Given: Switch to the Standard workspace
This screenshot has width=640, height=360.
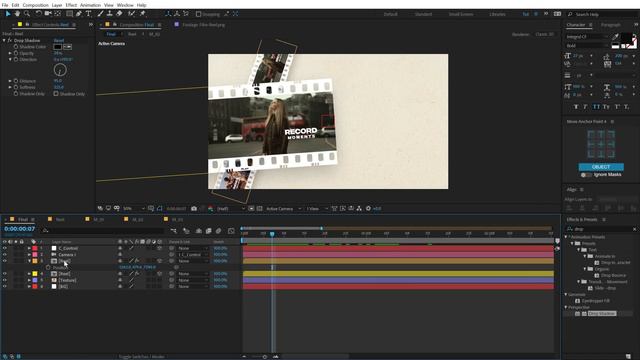Looking at the screenshot, I should (x=423, y=14).
